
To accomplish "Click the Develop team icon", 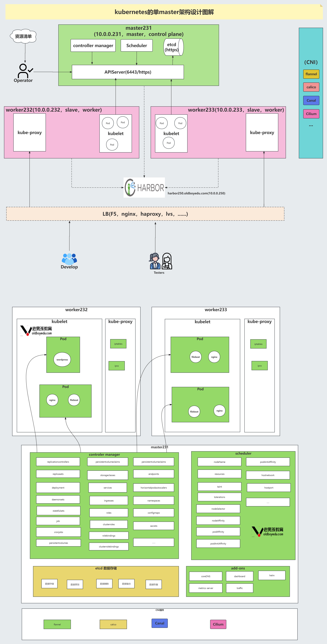I will pyautogui.click(x=69, y=259).
